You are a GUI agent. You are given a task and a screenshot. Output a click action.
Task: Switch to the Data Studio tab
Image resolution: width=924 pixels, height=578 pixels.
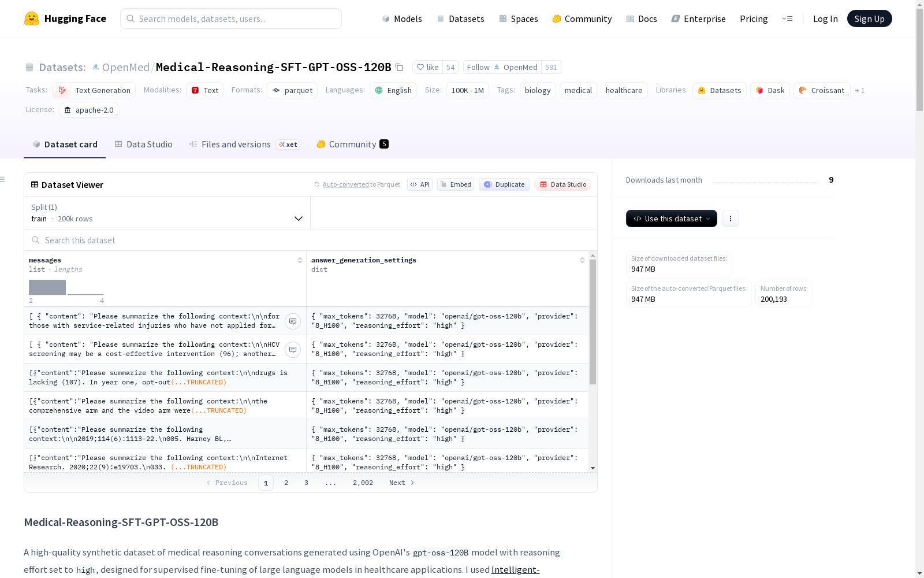pyautogui.click(x=144, y=144)
